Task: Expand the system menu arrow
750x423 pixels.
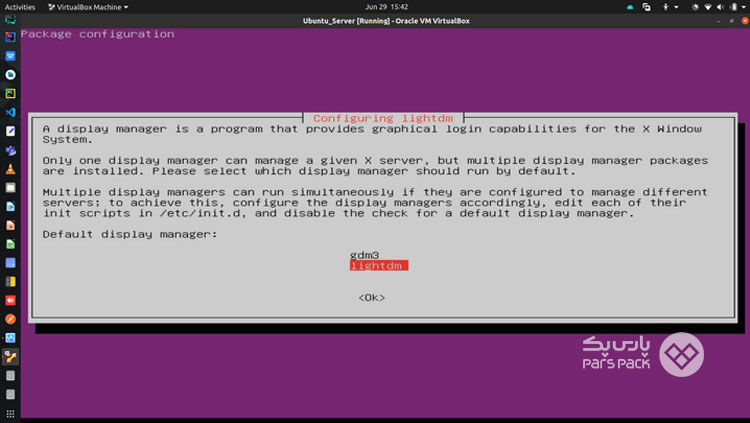Action: (x=743, y=7)
